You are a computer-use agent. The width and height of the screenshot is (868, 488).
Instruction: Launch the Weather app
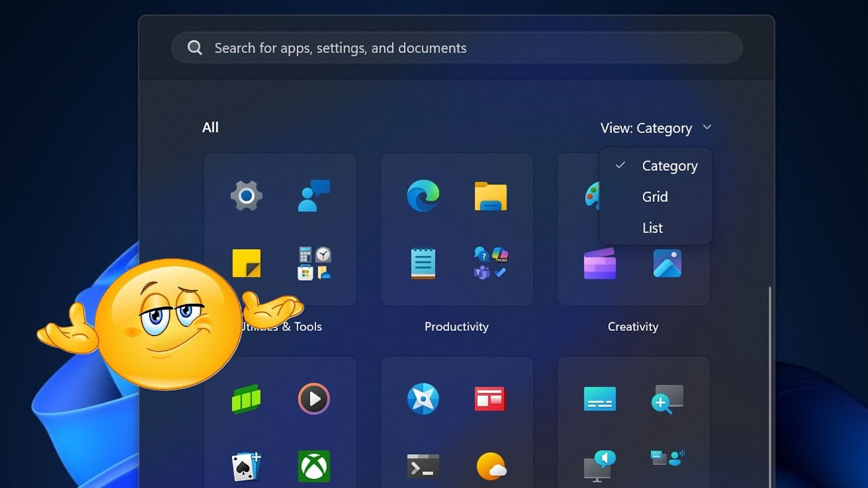[491, 467]
